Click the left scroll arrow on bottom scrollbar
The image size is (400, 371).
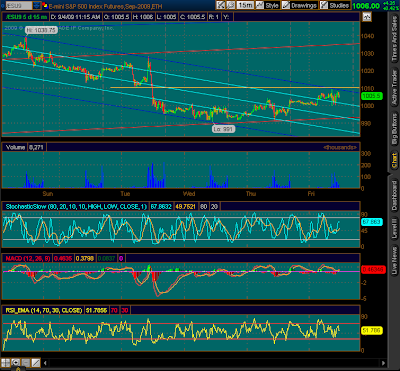pyautogui.click(x=46, y=363)
